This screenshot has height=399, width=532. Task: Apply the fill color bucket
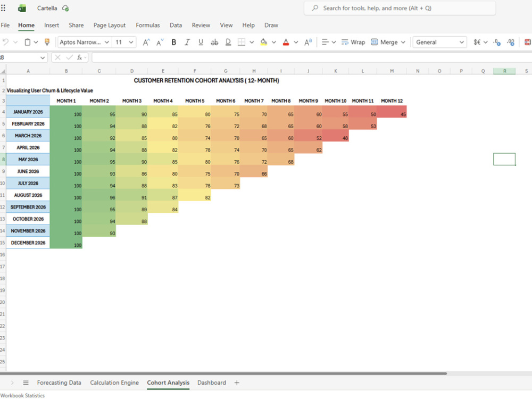click(x=264, y=42)
